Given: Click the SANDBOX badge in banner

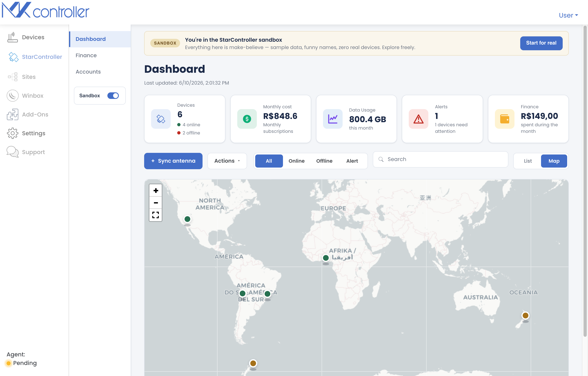Looking at the screenshot, I should 165,43.
